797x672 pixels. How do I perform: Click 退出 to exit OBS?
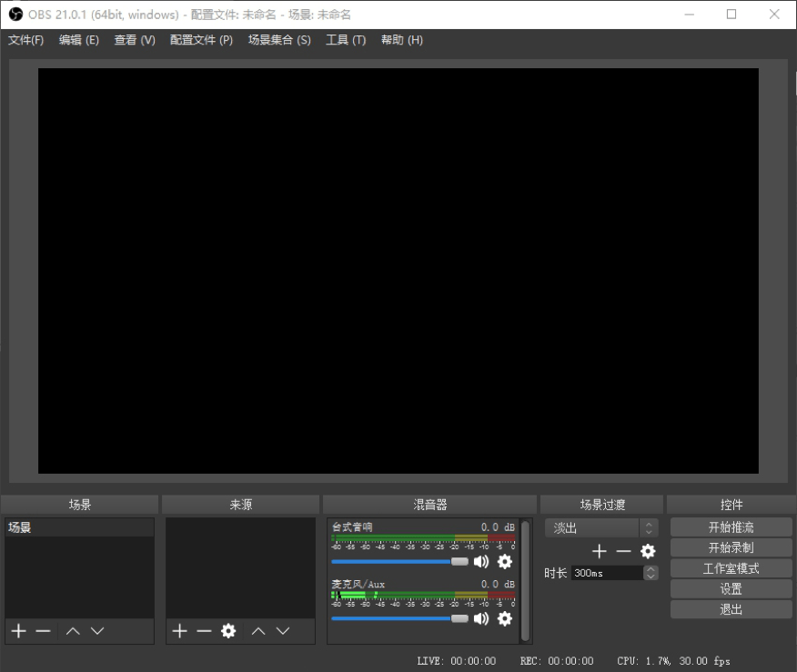click(731, 609)
